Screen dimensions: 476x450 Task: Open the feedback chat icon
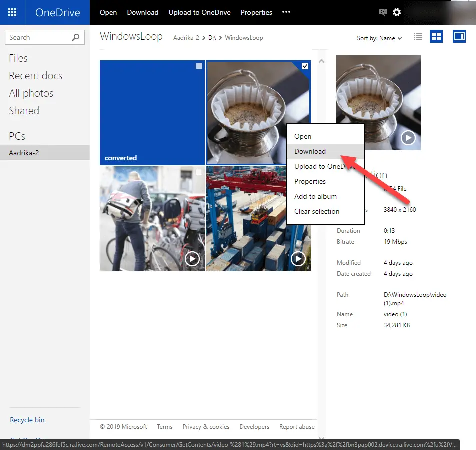[383, 12]
